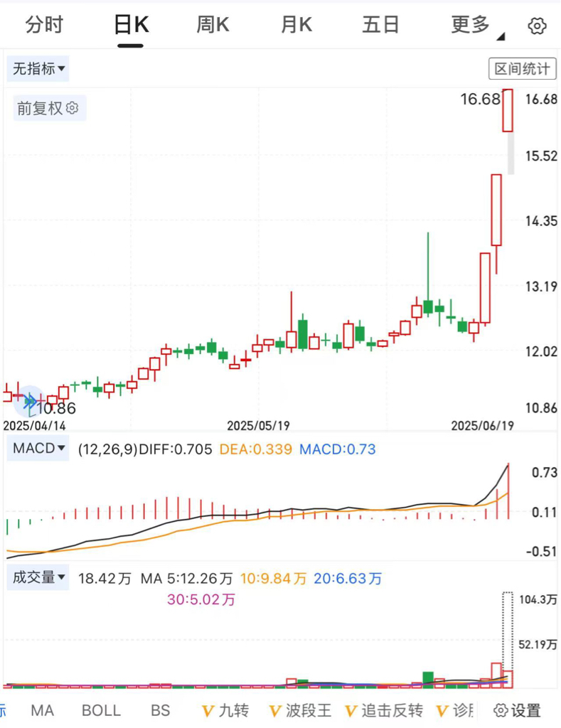561x728 pixels.
Task: Expand the 更多 periods dropdown
Action: point(477,26)
